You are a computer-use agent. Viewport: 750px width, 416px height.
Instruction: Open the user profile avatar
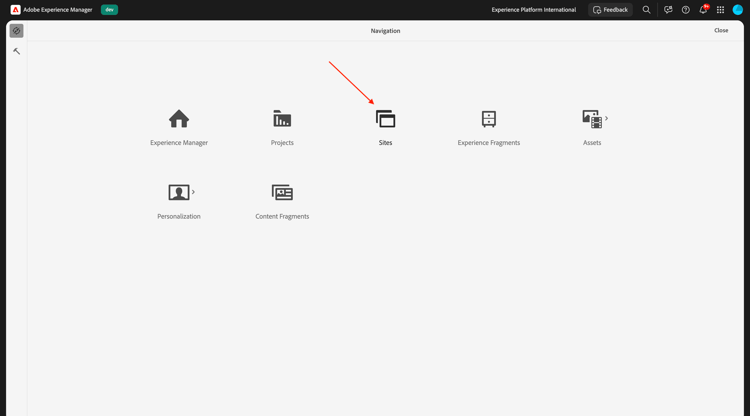point(738,10)
